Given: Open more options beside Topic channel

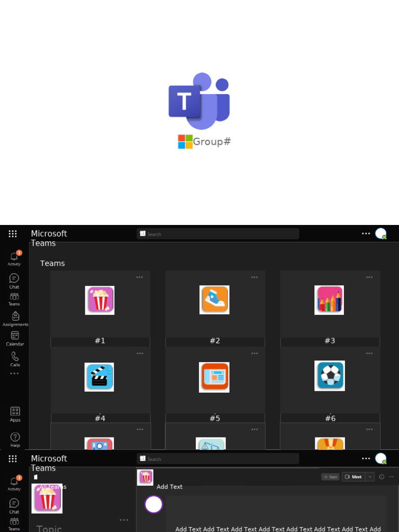Looking at the screenshot, I should pos(124,520).
